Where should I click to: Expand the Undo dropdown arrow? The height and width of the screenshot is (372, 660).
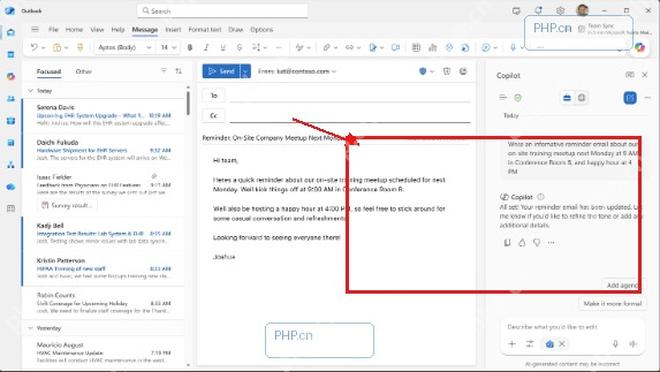[43, 48]
